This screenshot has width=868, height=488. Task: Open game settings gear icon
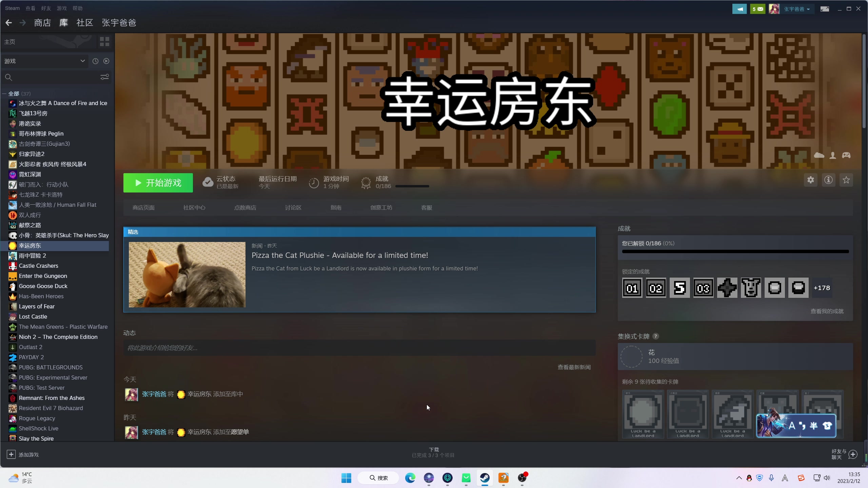pos(811,180)
